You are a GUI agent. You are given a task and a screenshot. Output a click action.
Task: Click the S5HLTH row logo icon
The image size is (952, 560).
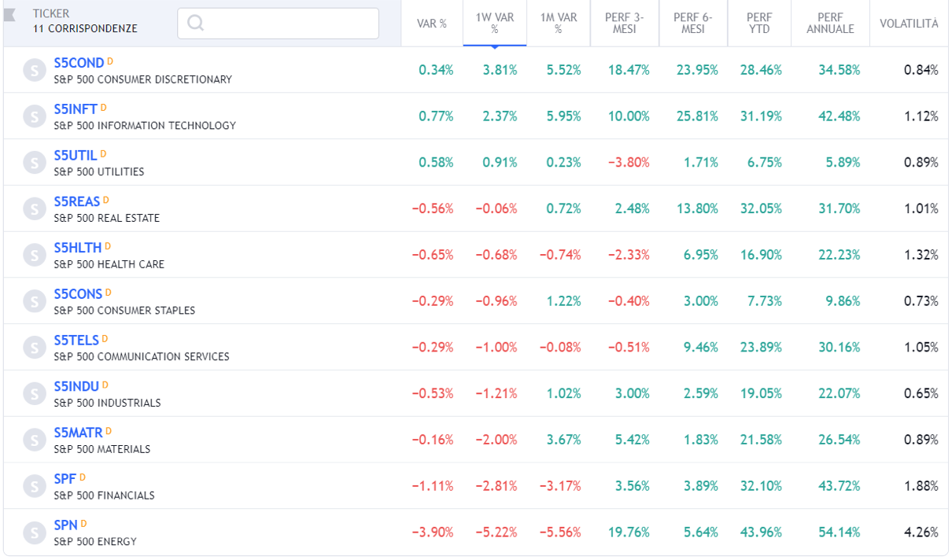(x=34, y=255)
